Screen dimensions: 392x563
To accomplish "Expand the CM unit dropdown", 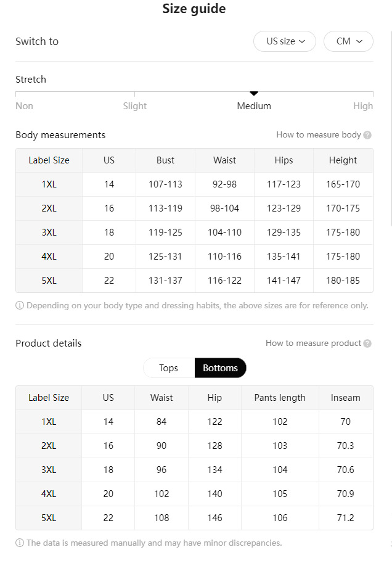I will (348, 41).
